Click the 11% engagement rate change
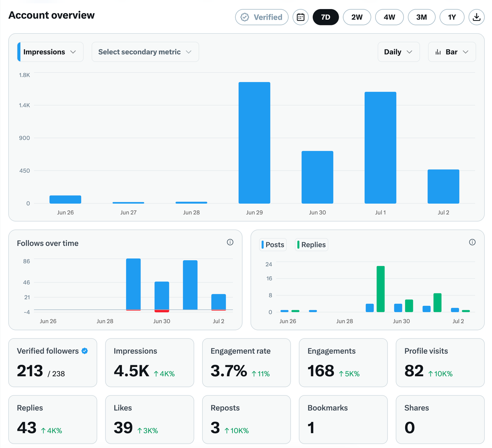Image resolution: width=492 pixels, height=448 pixels. [261, 374]
